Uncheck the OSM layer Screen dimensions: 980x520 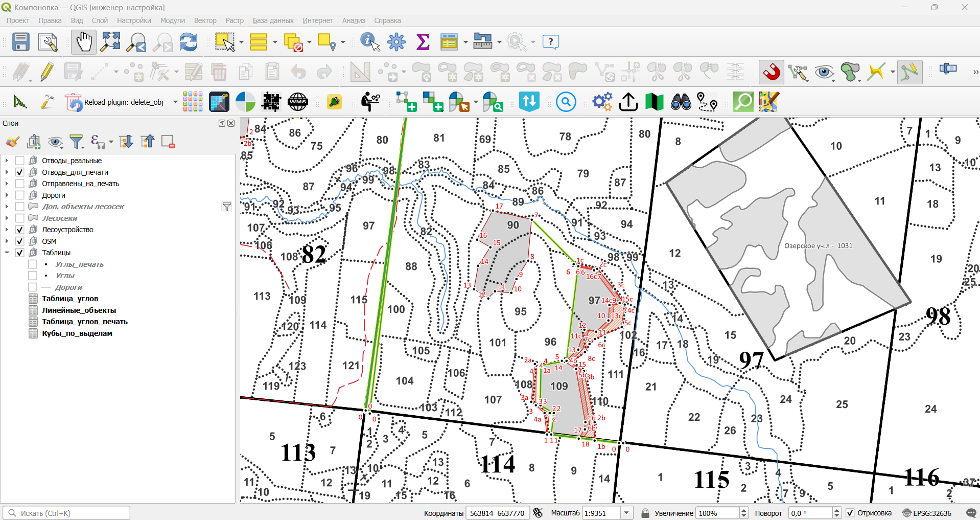click(20, 241)
